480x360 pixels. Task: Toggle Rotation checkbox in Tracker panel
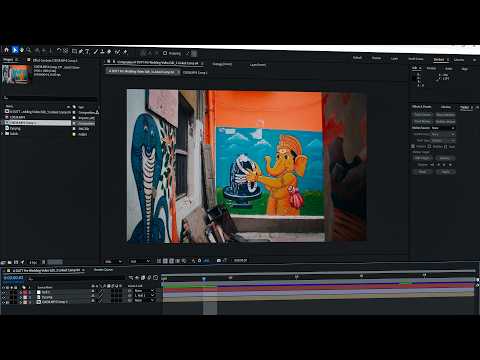tap(430, 146)
